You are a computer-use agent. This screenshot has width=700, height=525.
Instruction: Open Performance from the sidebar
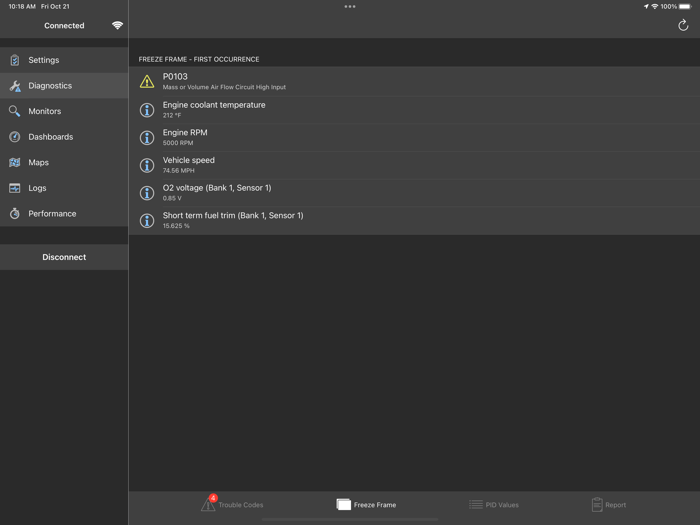pos(64,213)
